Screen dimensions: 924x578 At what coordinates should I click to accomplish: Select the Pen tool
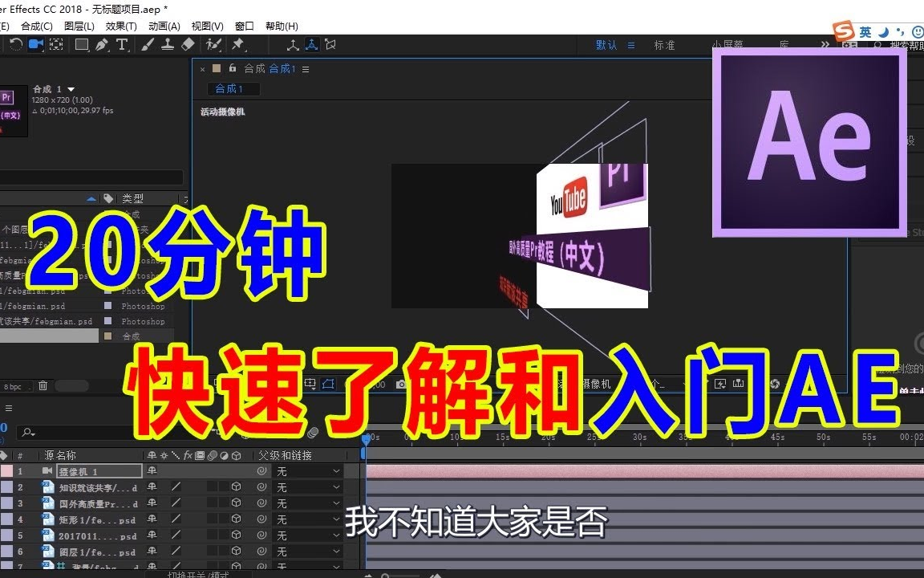[x=101, y=45]
